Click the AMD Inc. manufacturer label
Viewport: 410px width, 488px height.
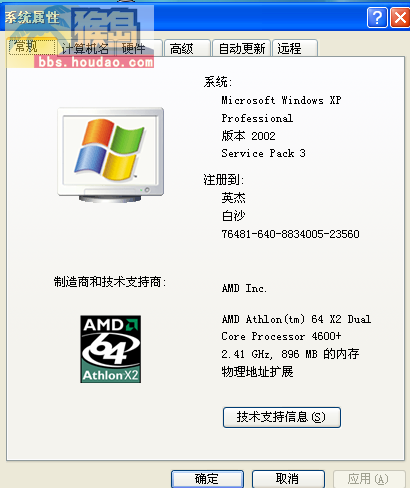(x=244, y=288)
